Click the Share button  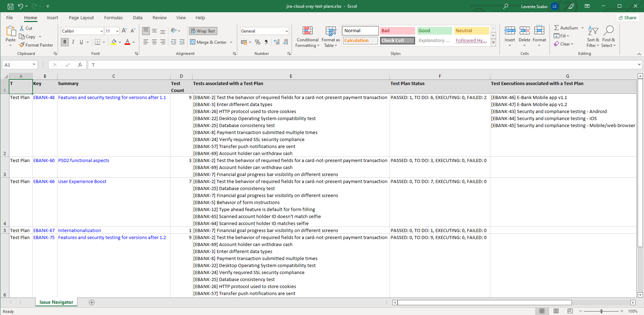click(628, 18)
